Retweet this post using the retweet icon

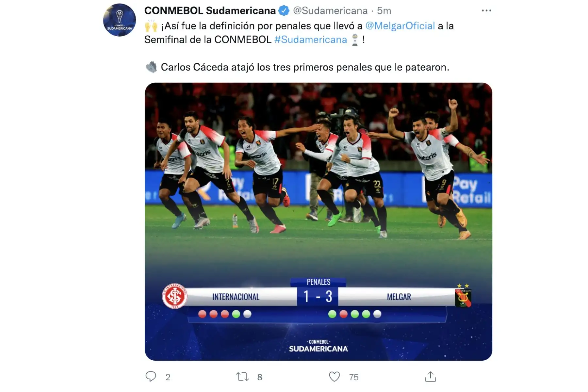point(243,377)
